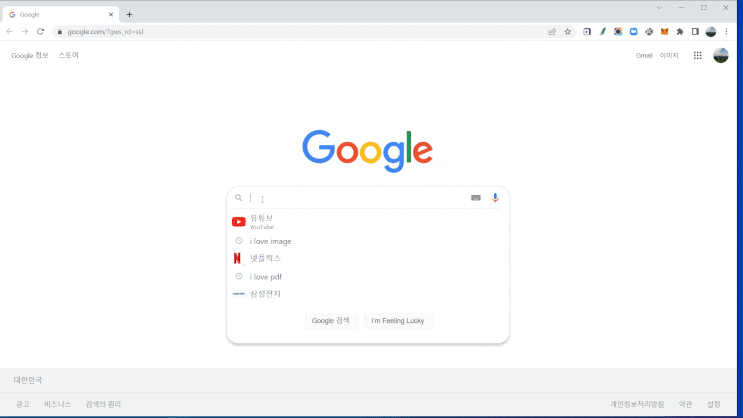The image size is (743, 418).
Task: Go forward using the browser forward arrow
Action: 25,32
